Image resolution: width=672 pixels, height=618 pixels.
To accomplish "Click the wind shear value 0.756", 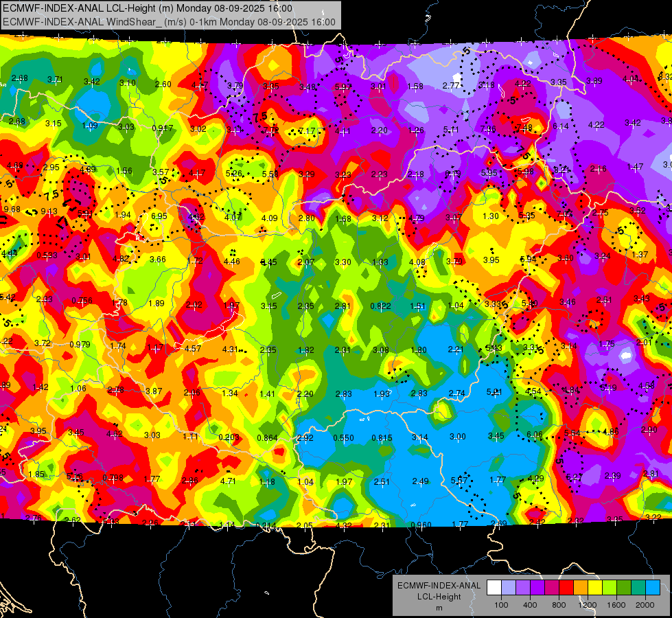I will [x=82, y=300].
